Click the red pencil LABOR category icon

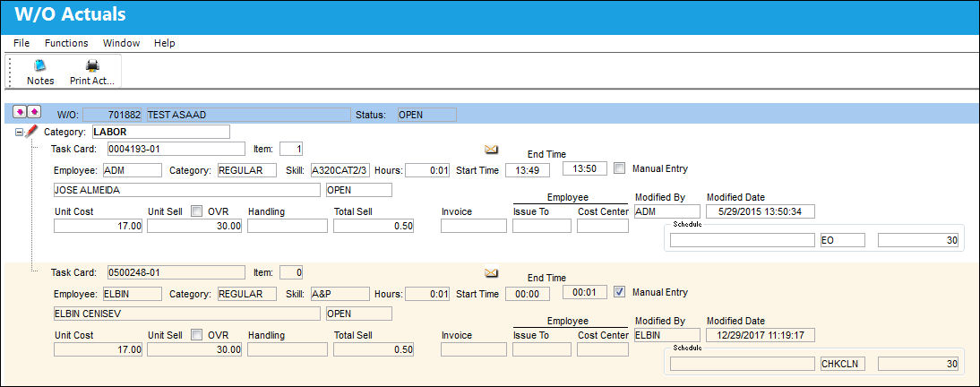coord(32,132)
